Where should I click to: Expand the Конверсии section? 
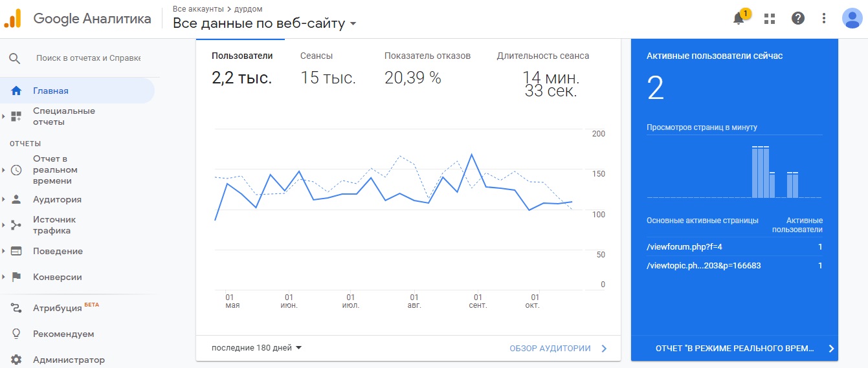pos(57,277)
